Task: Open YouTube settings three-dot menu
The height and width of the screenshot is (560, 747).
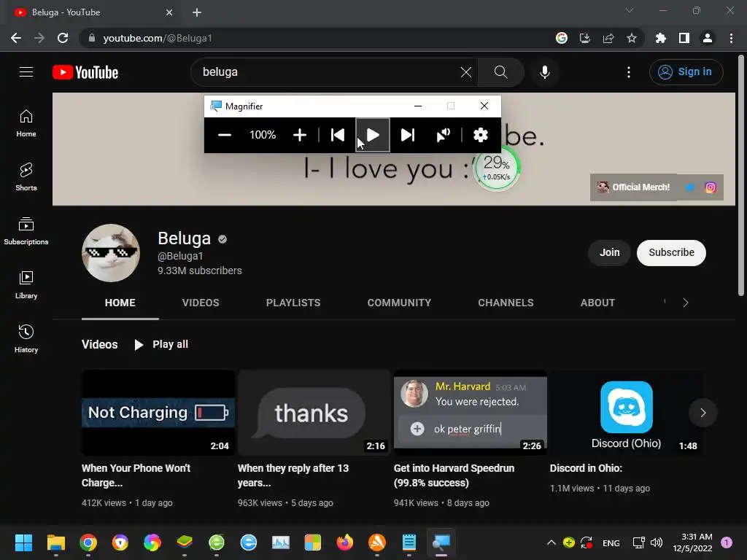Action: (629, 72)
